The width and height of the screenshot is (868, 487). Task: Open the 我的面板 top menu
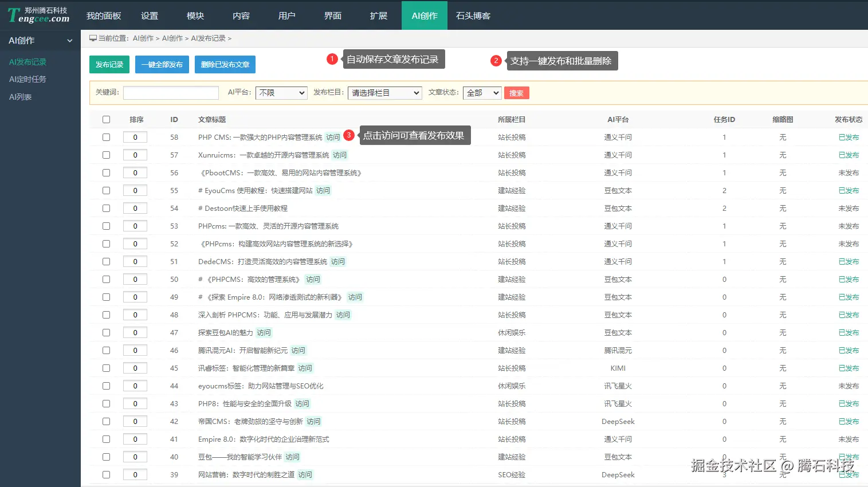(x=104, y=16)
